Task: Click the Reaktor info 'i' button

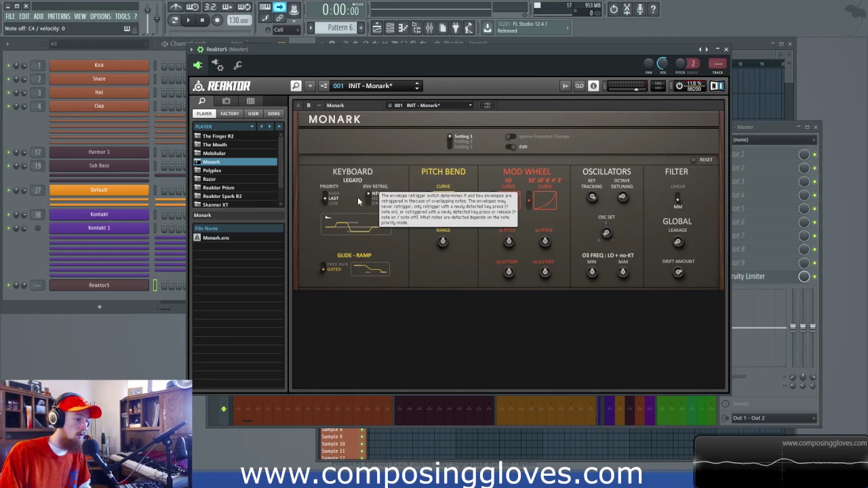Action: [x=593, y=86]
